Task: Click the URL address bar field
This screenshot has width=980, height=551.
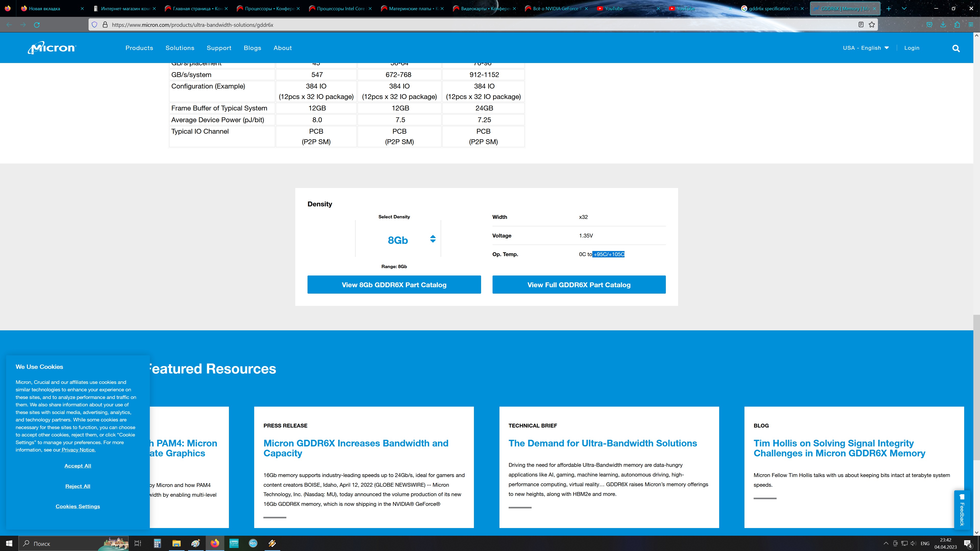Action: point(457,25)
